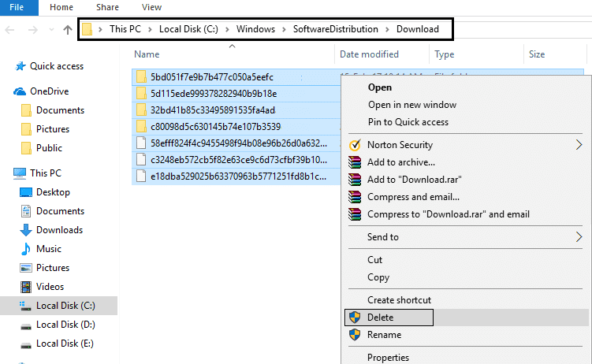Expand the Send to submenu arrow
The image size is (592, 364).
coord(579,237)
